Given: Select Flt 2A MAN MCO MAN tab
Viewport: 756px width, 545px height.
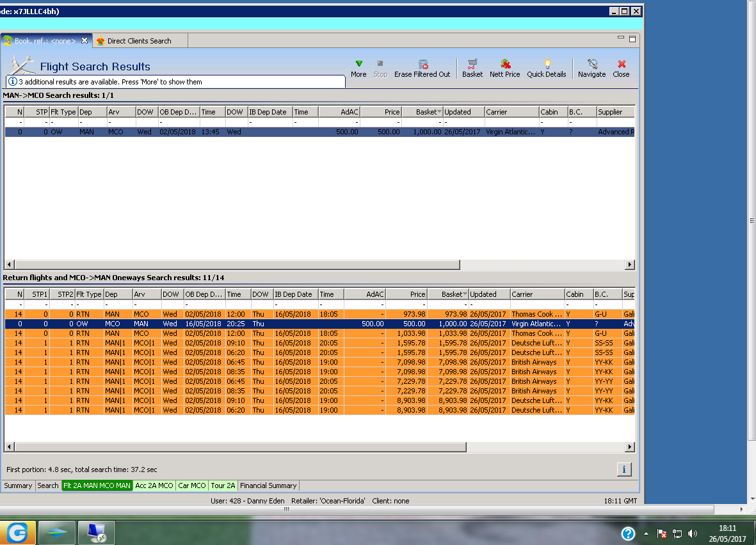Looking at the screenshot, I should (x=97, y=486).
